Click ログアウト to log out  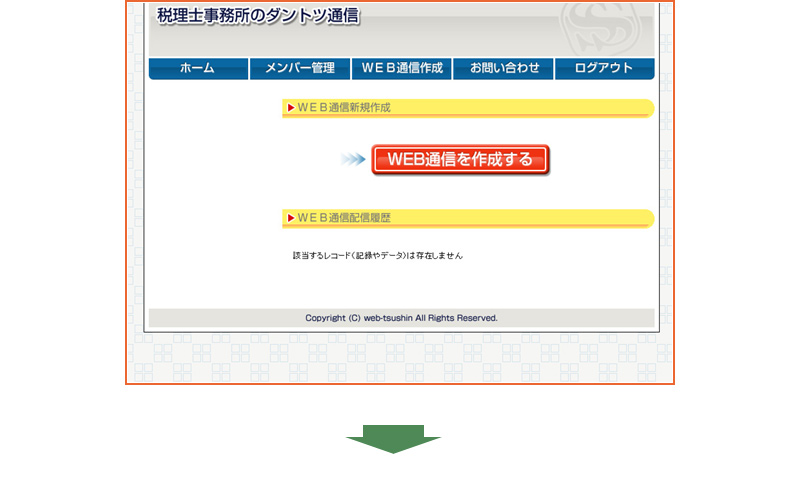(605, 69)
